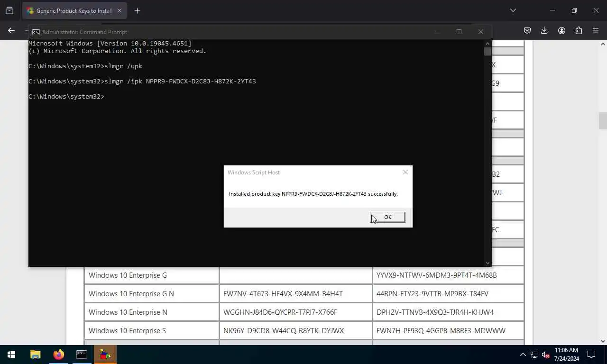Click the Command Prompt scroll down arrow
607x364 pixels.
coord(487,263)
